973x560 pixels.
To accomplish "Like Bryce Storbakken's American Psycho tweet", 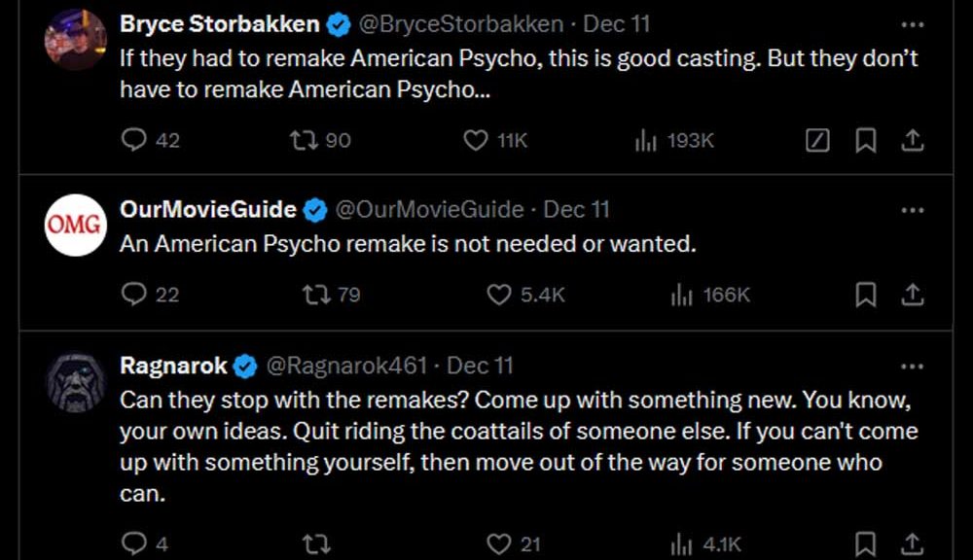I will point(475,141).
